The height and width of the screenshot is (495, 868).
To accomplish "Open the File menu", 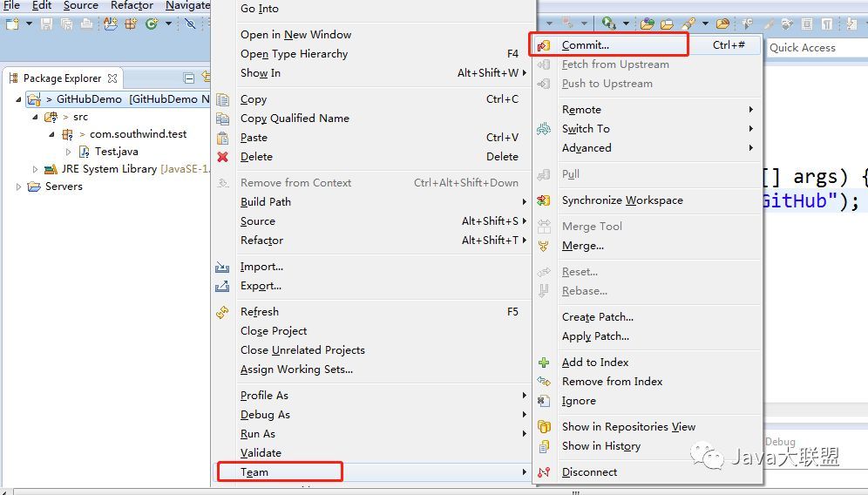I will 11,5.
